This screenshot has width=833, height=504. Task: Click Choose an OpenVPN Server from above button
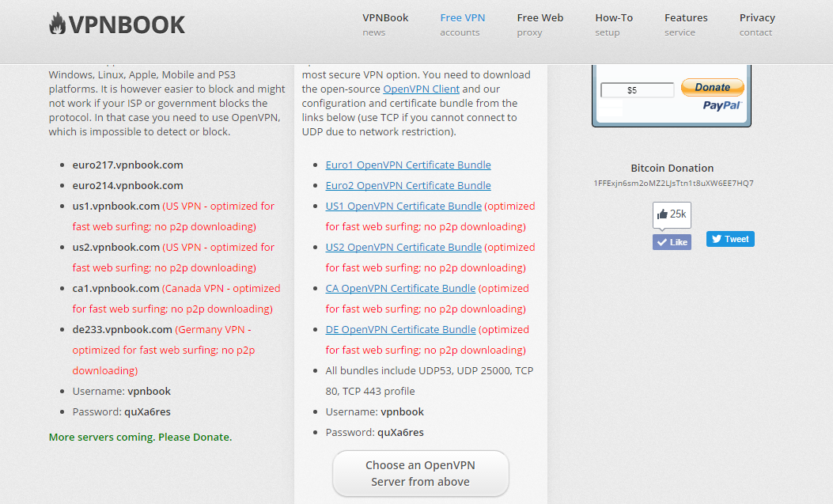(x=421, y=473)
